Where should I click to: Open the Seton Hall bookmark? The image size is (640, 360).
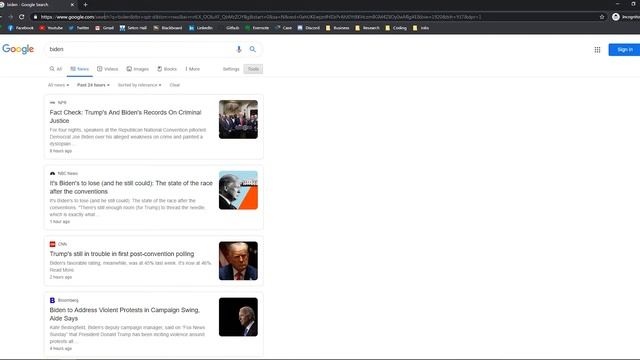pyautogui.click(x=133, y=28)
